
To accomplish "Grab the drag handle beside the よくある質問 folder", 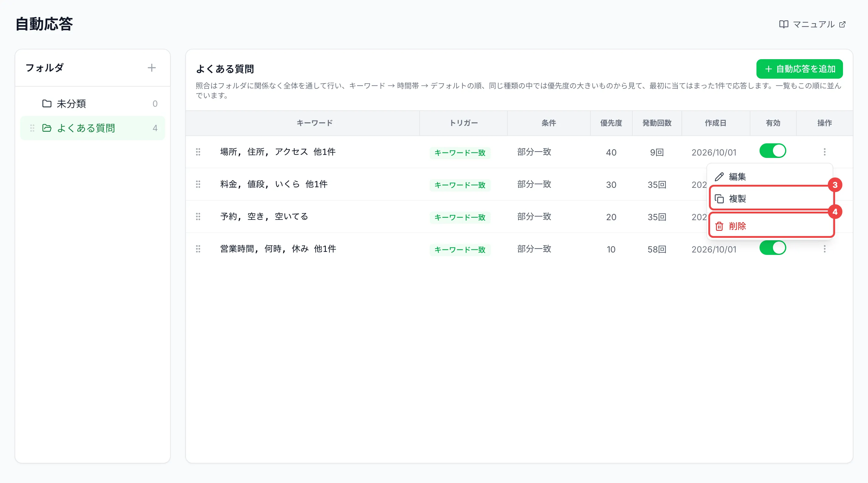I will (x=32, y=128).
